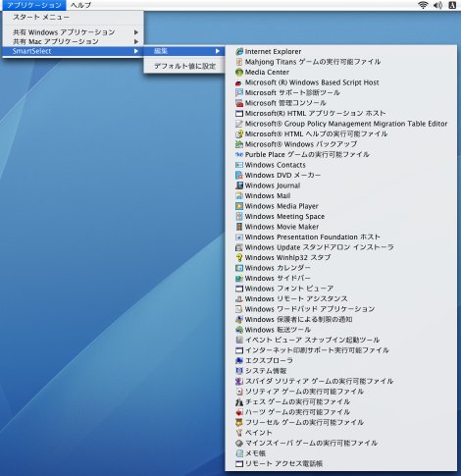The height and width of the screenshot is (476, 461).
Task: Click the Mahjong Titans game icon
Action: click(239, 62)
